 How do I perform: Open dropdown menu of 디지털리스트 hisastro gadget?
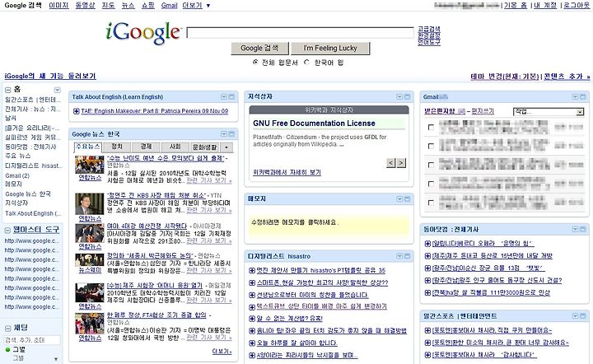click(399, 256)
